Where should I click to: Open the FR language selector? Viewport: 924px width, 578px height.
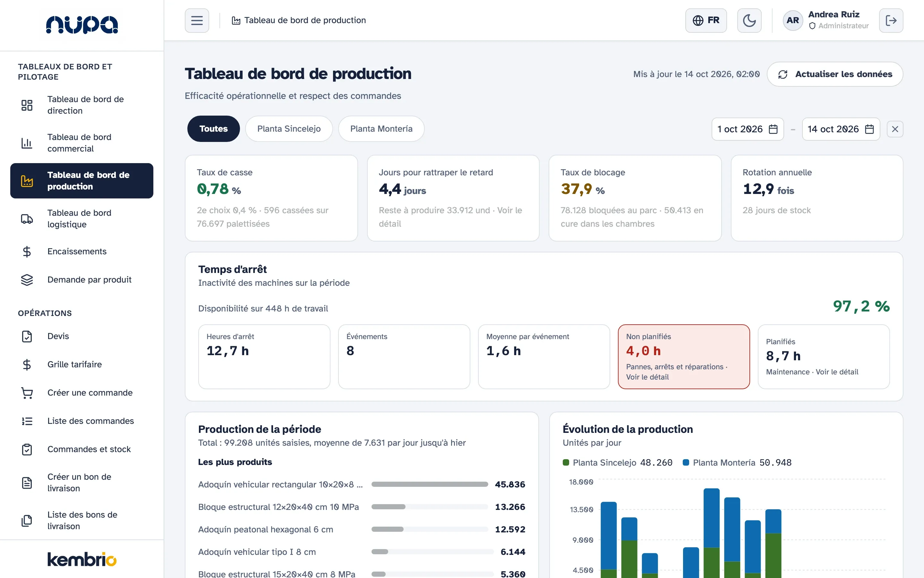click(706, 20)
